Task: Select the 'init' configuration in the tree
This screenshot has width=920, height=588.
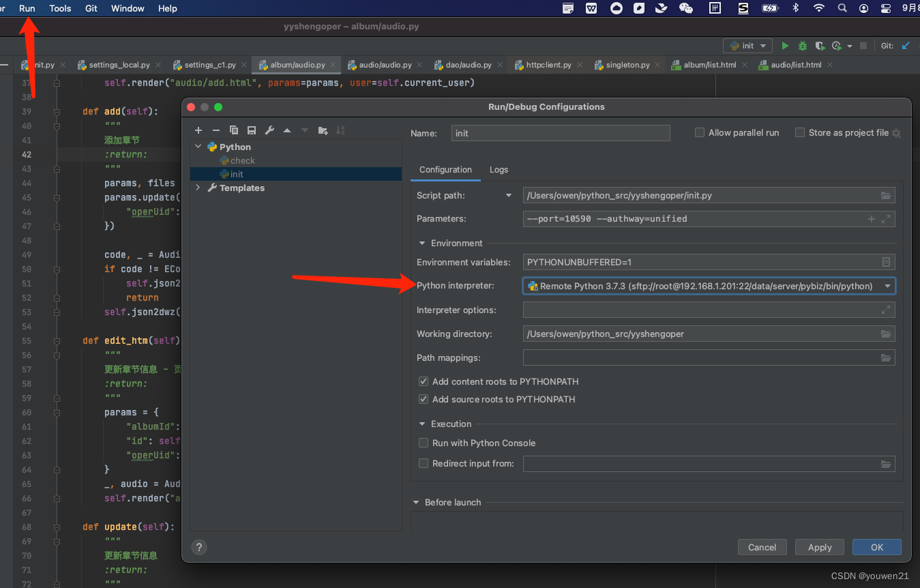Action: tap(237, 174)
